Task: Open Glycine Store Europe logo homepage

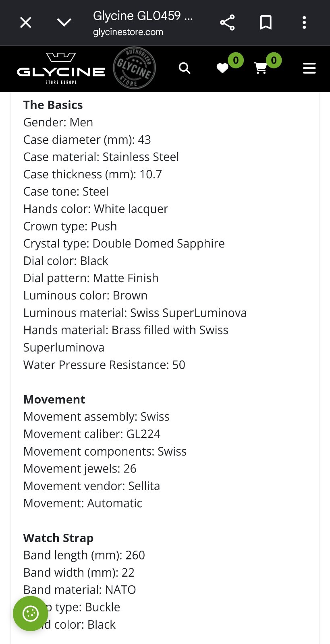Action: [61, 68]
